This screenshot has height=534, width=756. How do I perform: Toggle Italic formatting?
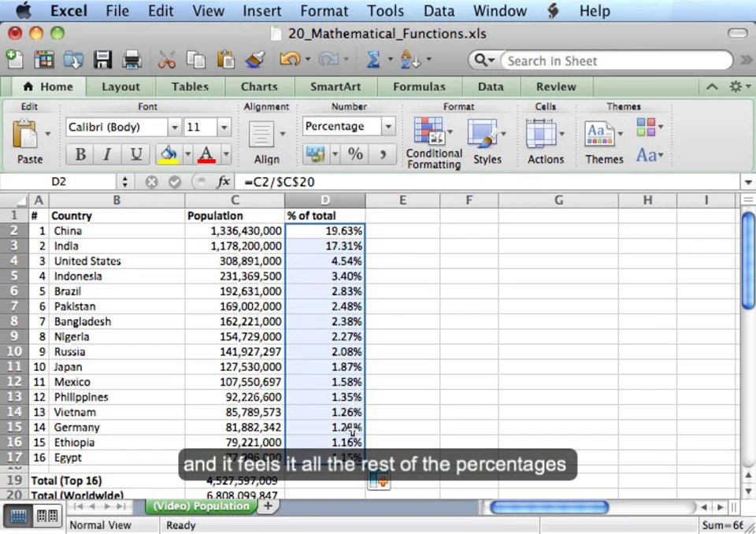click(108, 154)
